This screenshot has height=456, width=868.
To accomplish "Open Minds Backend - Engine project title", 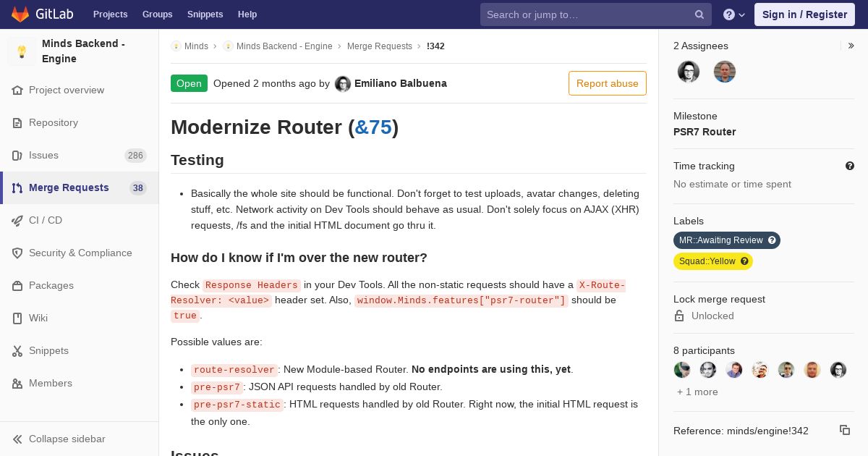I will pos(83,51).
